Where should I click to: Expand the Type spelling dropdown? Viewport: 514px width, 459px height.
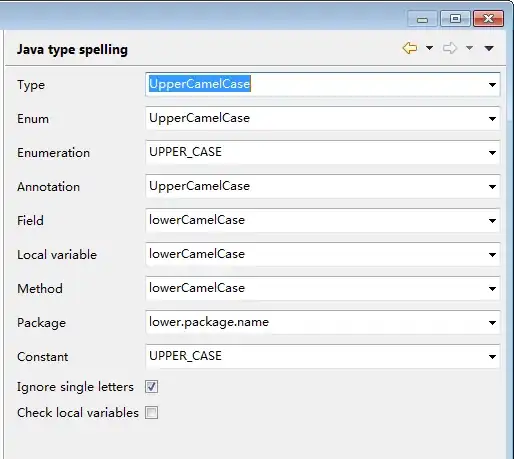pos(492,85)
